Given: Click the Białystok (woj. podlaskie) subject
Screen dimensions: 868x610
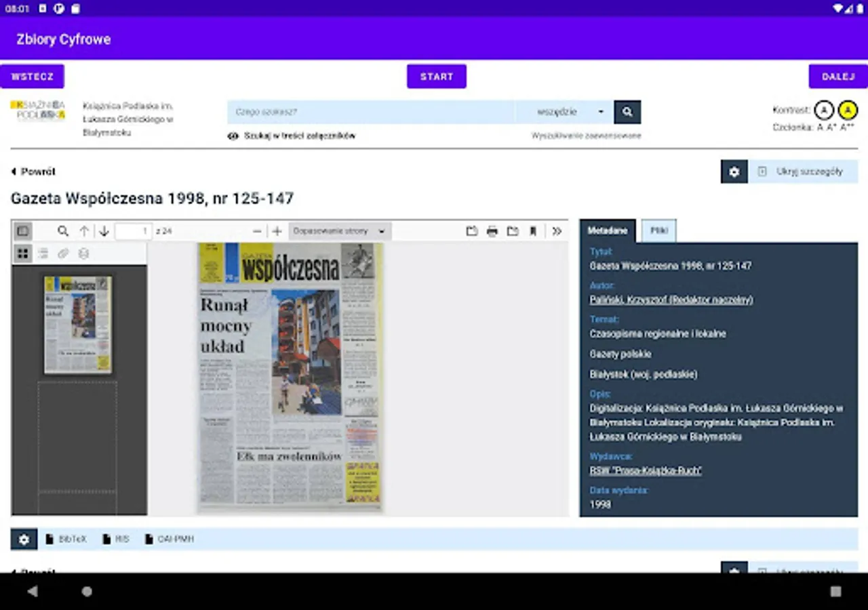Looking at the screenshot, I should coord(644,374).
